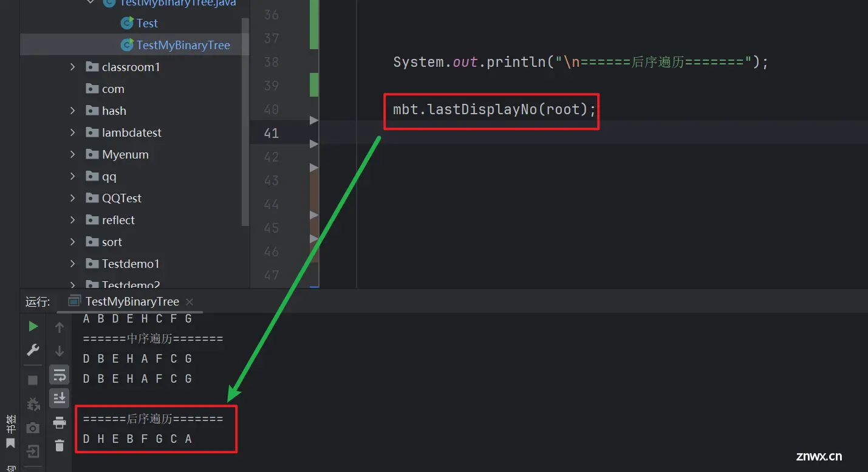Place cursor on mbt.lastDisplayNo(root); line
This screenshot has height=472, width=868.
point(494,109)
